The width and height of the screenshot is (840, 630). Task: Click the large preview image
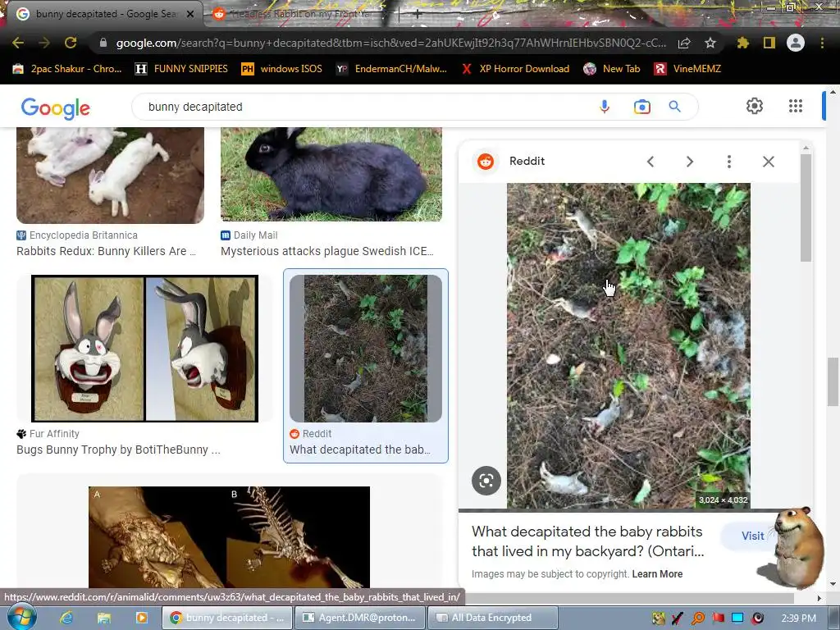pos(628,345)
